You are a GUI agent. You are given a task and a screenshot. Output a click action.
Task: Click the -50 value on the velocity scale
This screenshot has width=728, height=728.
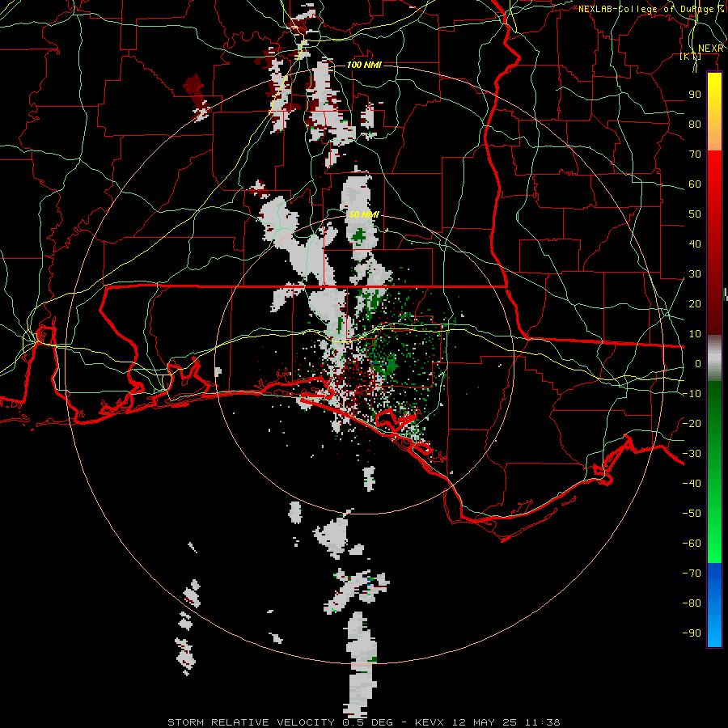pos(692,514)
